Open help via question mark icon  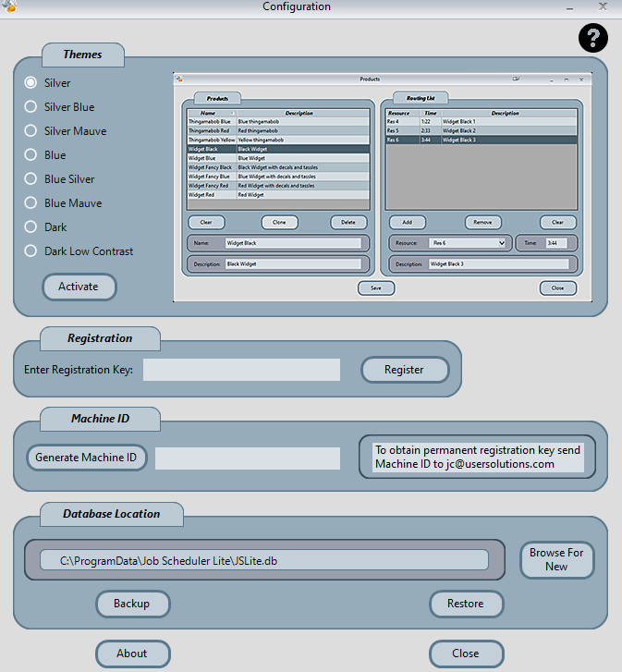coord(592,38)
